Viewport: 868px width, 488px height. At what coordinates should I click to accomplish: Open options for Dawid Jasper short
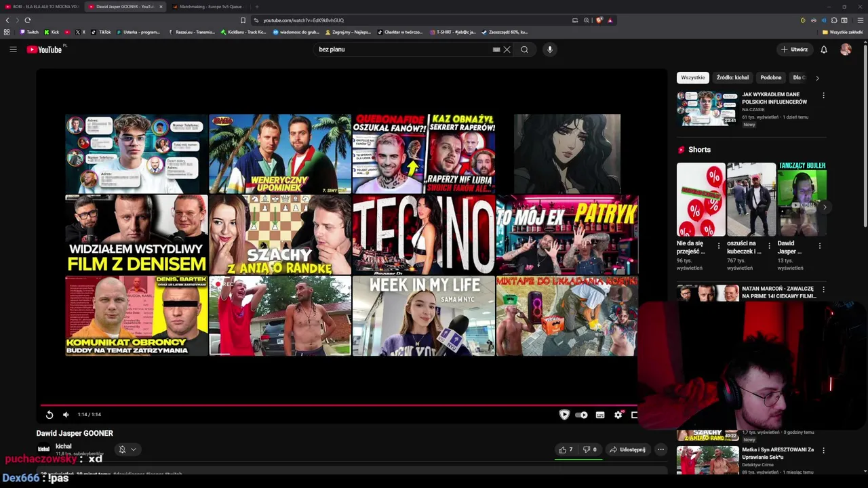click(x=819, y=245)
